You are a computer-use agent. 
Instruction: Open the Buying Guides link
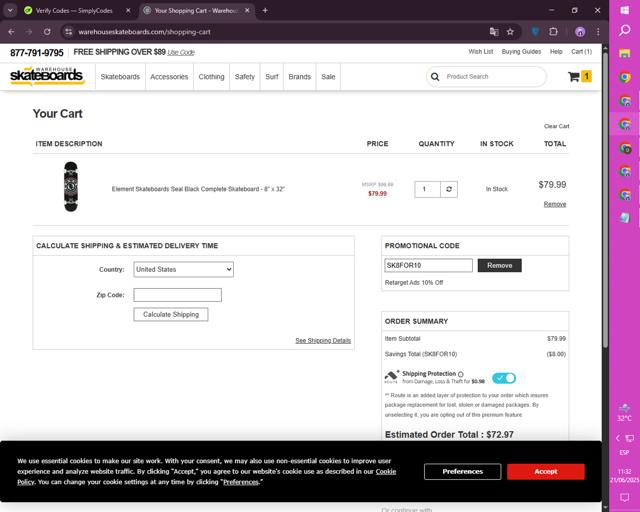click(x=521, y=52)
